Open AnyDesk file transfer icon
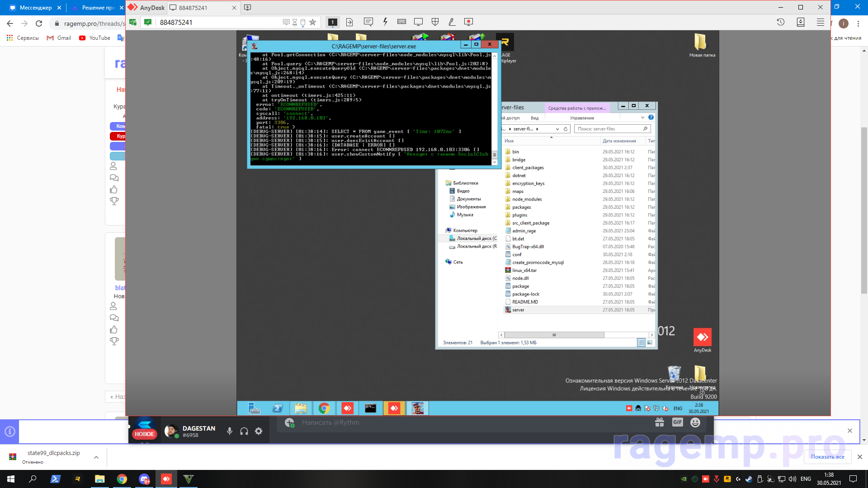This screenshot has width=868, height=488. [349, 22]
